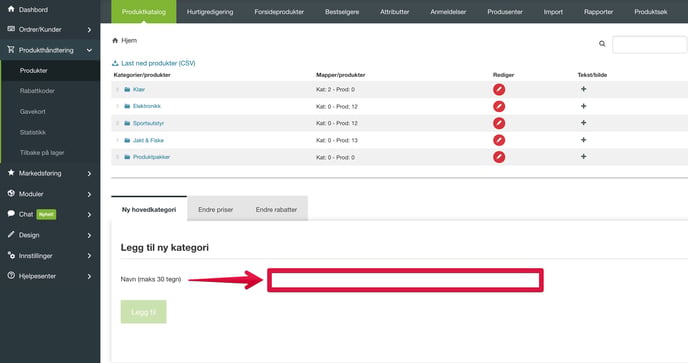Open the Forsideprodukter tab
This screenshot has width=688, height=363.
click(x=279, y=12)
